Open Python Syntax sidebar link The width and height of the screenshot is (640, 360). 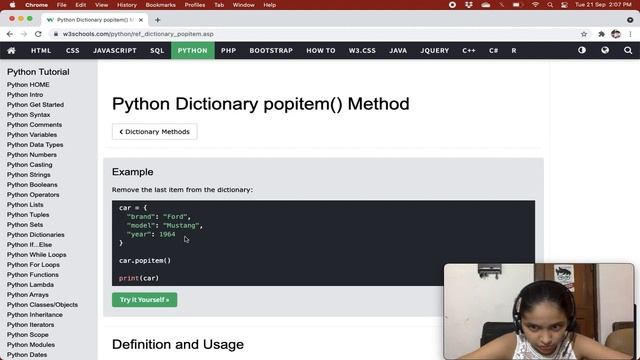pyautogui.click(x=29, y=115)
